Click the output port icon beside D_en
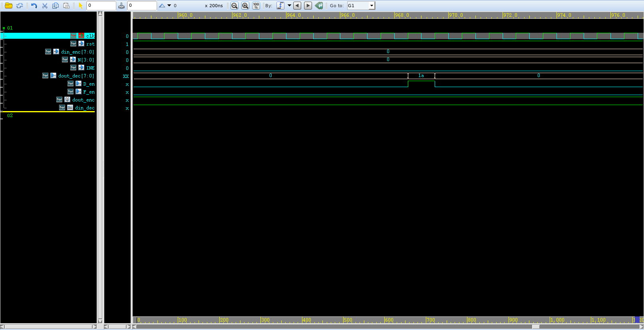The image size is (644, 330). point(78,83)
